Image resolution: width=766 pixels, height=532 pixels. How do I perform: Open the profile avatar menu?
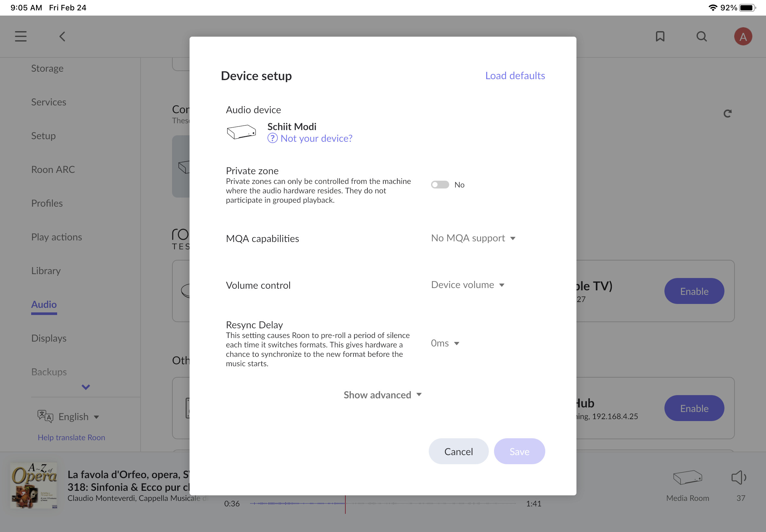coord(743,36)
